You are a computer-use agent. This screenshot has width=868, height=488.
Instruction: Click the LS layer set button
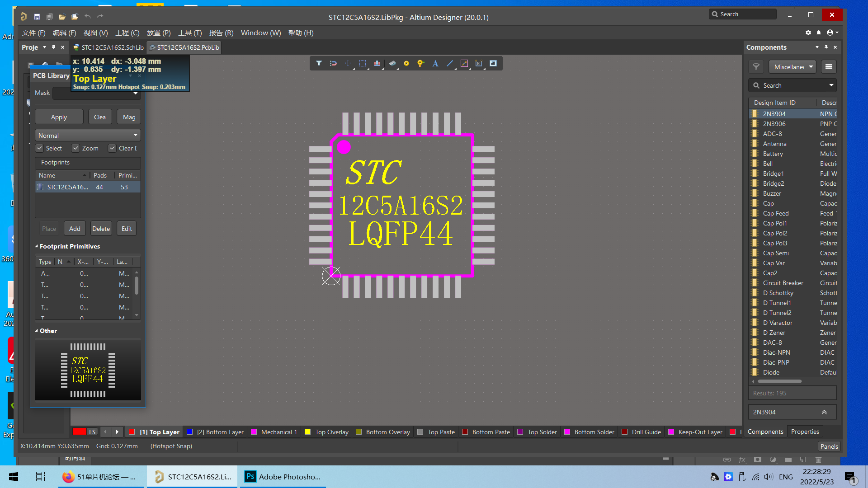[92, 432]
